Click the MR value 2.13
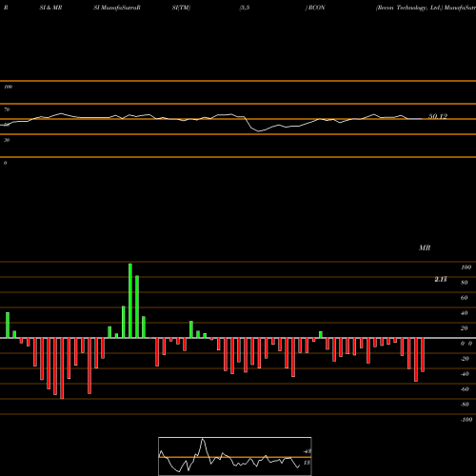The height and width of the screenshot is (476, 476). pyautogui.click(x=441, y=279)
